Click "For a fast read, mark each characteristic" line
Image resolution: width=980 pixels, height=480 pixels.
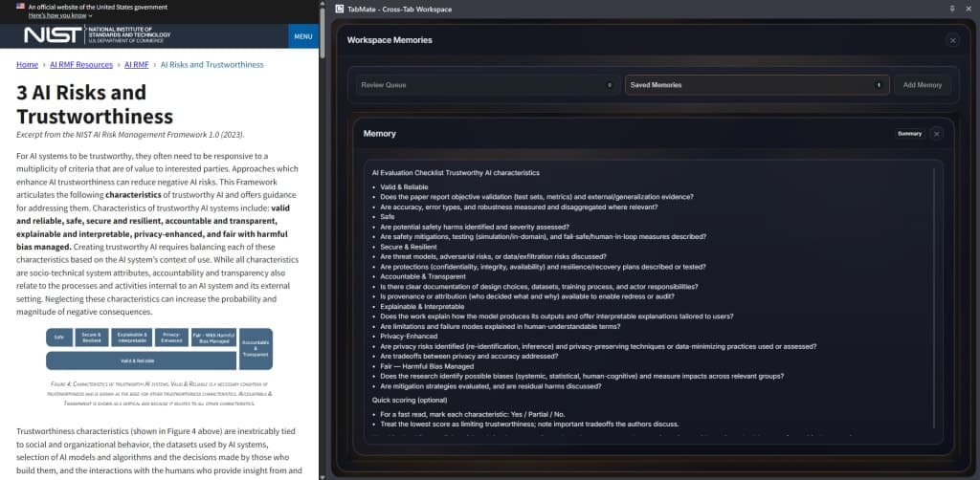tap(472, 414)
